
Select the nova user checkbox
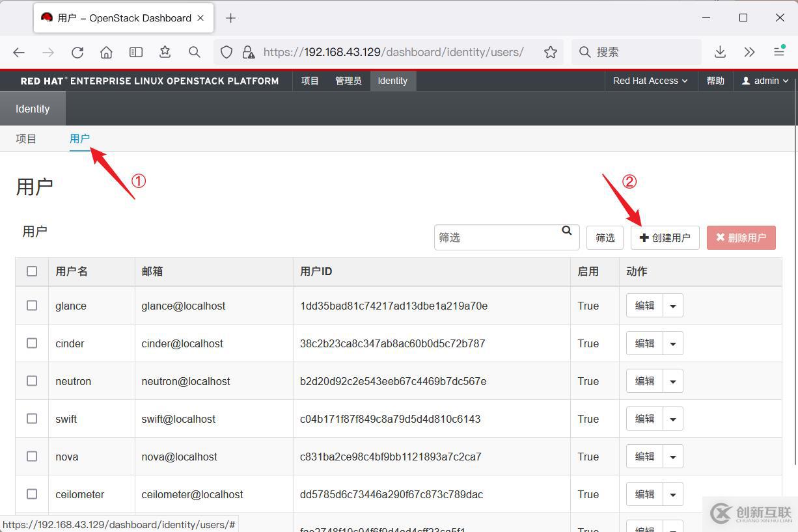coord(32,457)
